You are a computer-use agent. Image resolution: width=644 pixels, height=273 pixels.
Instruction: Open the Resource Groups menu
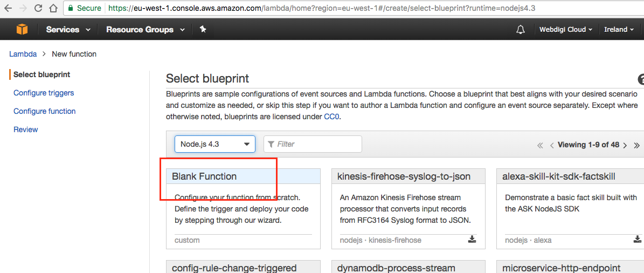click(x=145, y=30)
